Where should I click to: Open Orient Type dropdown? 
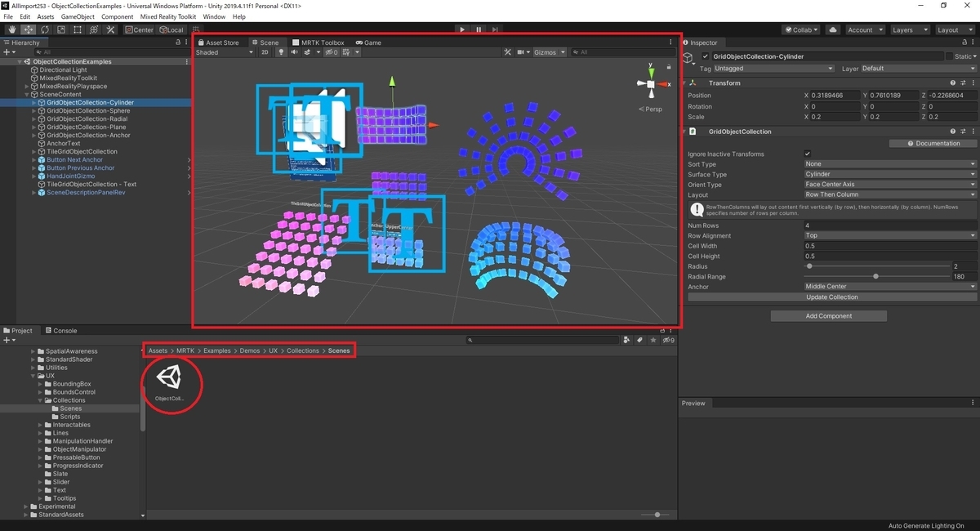tap(890, 185)
